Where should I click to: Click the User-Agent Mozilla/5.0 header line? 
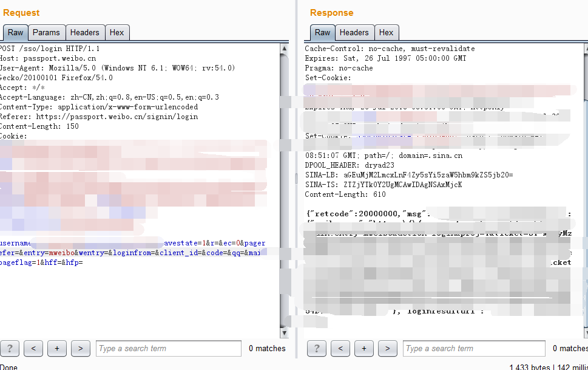pyautogui.click(x=117, y=68)
